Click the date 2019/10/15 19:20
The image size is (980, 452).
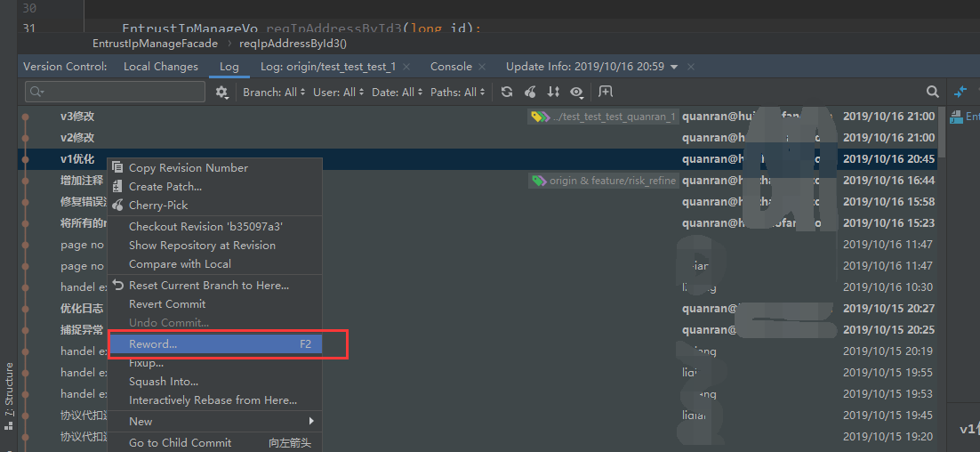point(888,436)
